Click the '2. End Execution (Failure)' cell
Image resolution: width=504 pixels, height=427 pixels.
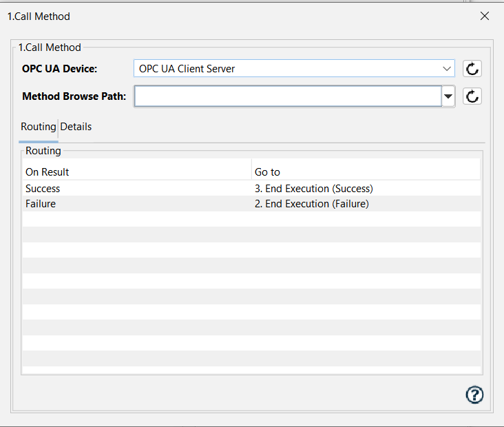(312, 204)
